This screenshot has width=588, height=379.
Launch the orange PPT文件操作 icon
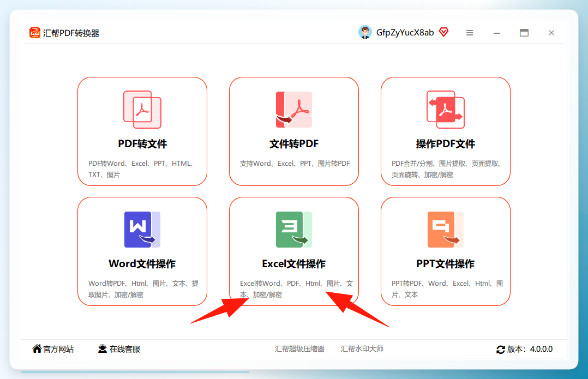pos(446,230)
